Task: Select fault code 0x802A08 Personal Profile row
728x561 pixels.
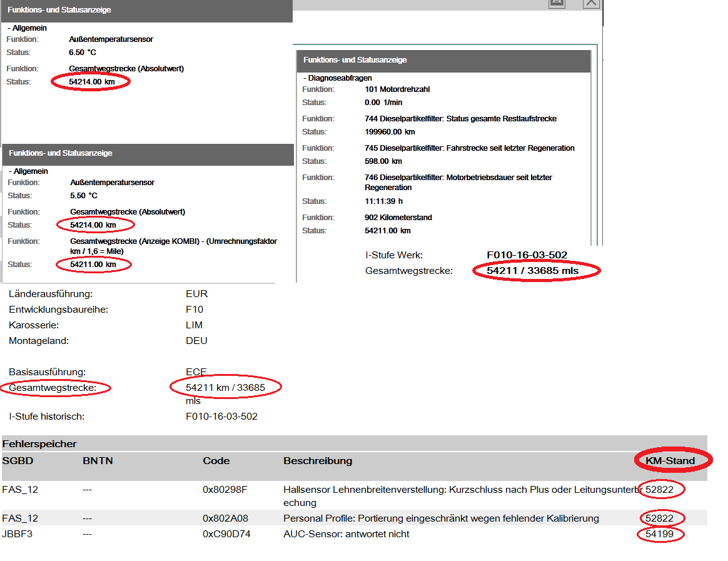Action: point(226,518)
